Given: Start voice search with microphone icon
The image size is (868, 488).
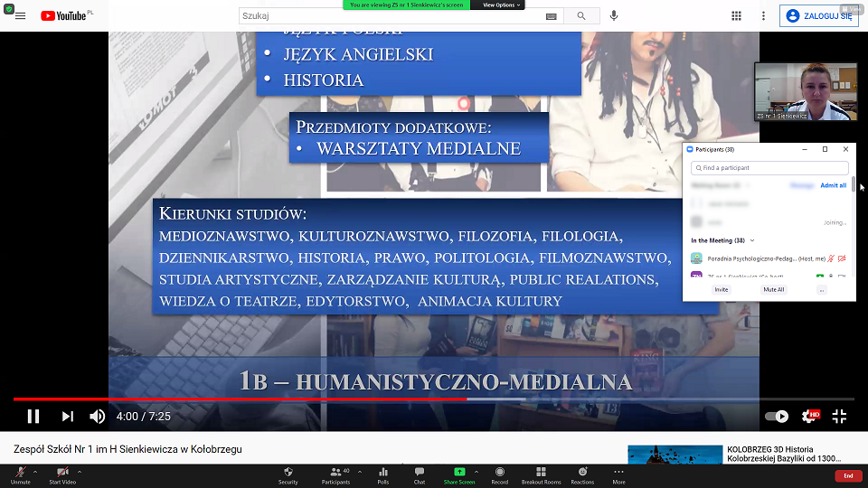Looking at the screenshot, I should [613, 16].
